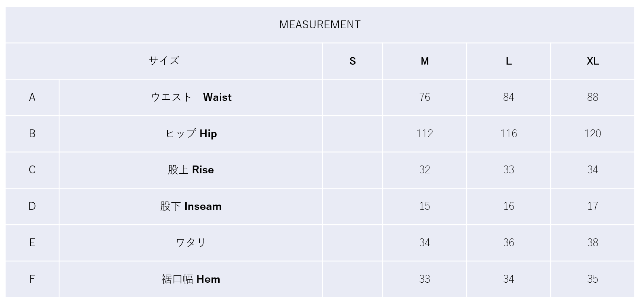Select Inseam value 15 for size M
Viewport: 644px width, 305px height.
point(425,206)
